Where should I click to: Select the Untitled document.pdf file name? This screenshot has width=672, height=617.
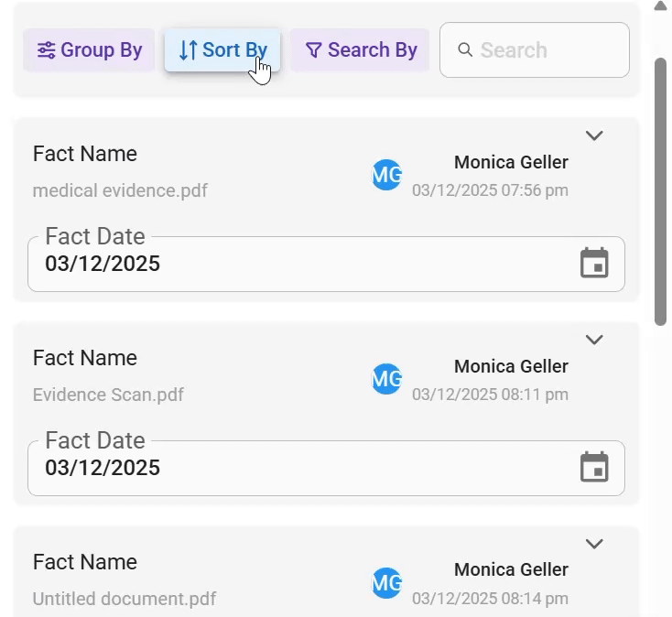(125, 598)
